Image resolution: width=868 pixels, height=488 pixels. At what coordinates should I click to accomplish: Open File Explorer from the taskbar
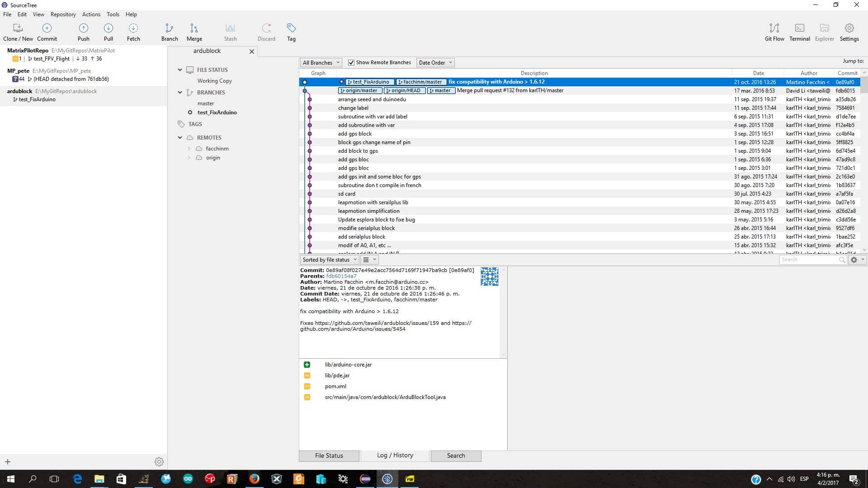point(99,479)
